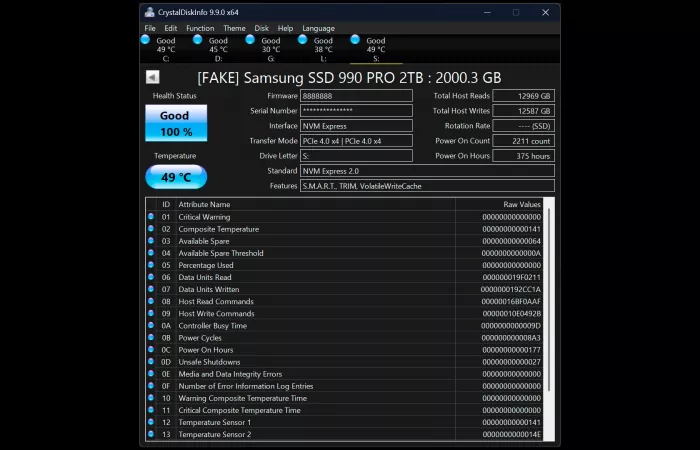Click status dot for Data Units Written row

click(x=151, y=289)
